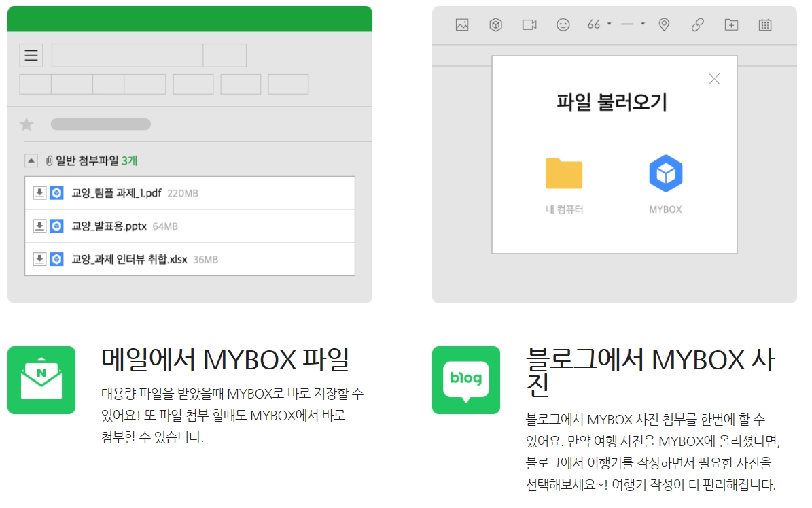Click the 36MB file size text
Viewport: 812px width, 508px height.
click(x=206, y=260)
